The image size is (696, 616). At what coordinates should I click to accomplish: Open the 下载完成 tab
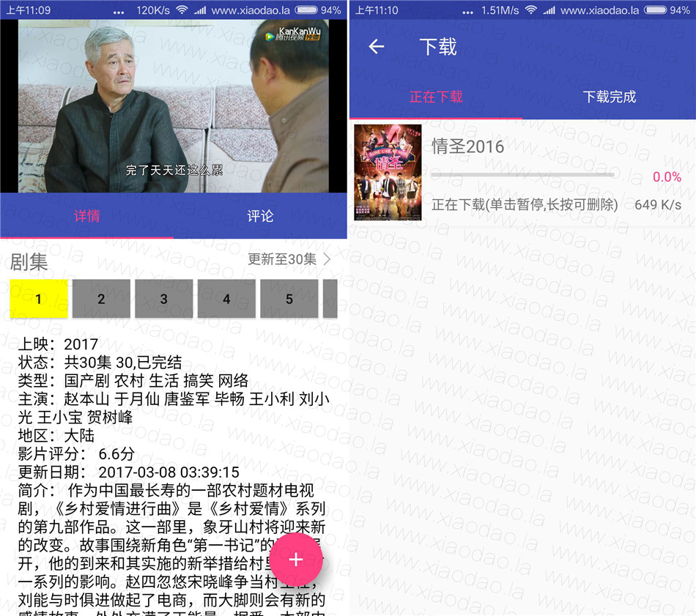coord(609,96)
